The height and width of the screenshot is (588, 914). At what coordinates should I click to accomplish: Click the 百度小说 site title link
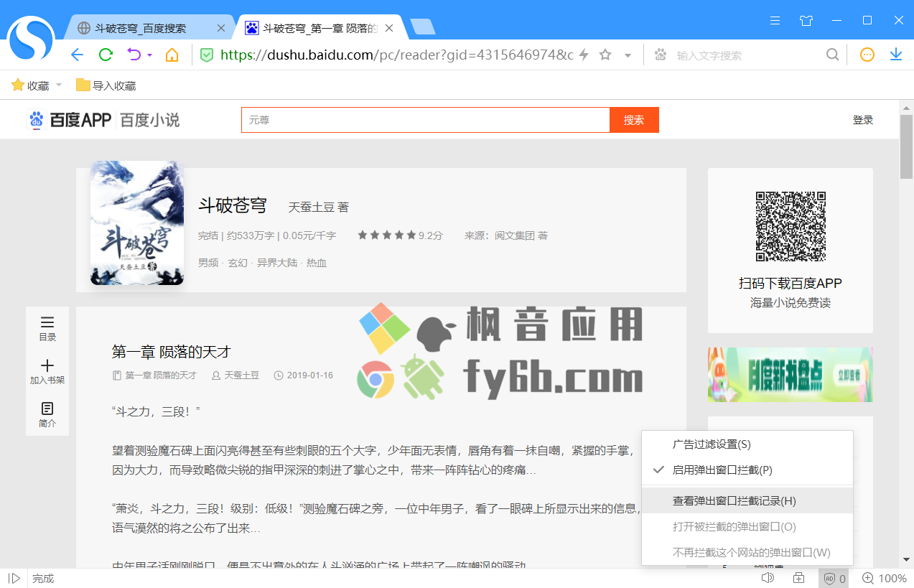(149, 120)
